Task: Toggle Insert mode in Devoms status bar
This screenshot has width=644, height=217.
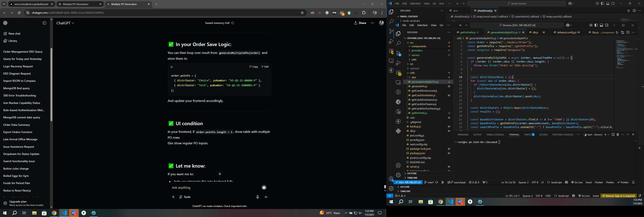Action: [x=589, y=182]
